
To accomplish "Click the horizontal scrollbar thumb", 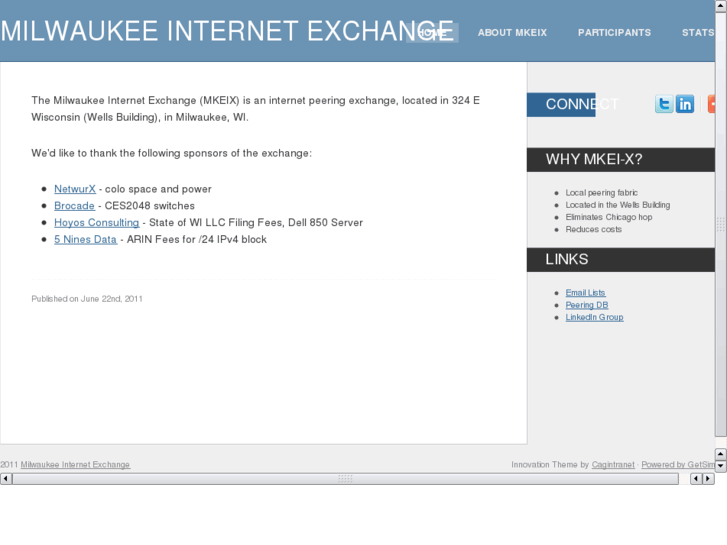I will click(x=345, y=479).
